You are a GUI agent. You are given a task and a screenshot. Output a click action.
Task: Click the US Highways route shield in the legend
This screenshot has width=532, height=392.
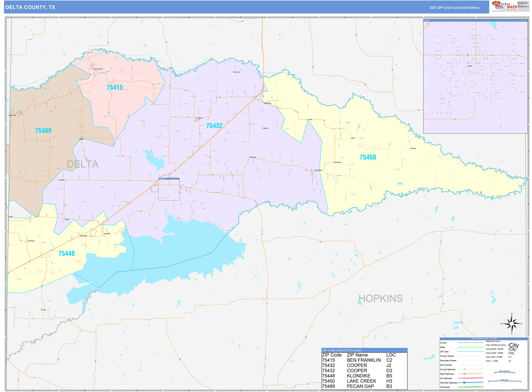[464, 378]
